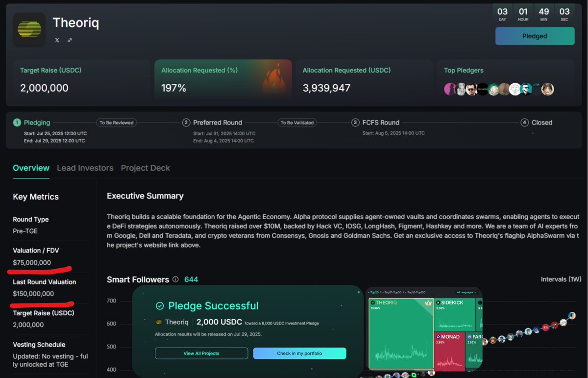
Task: Click the To Be Reviewed badge
Action: point(116,123)
